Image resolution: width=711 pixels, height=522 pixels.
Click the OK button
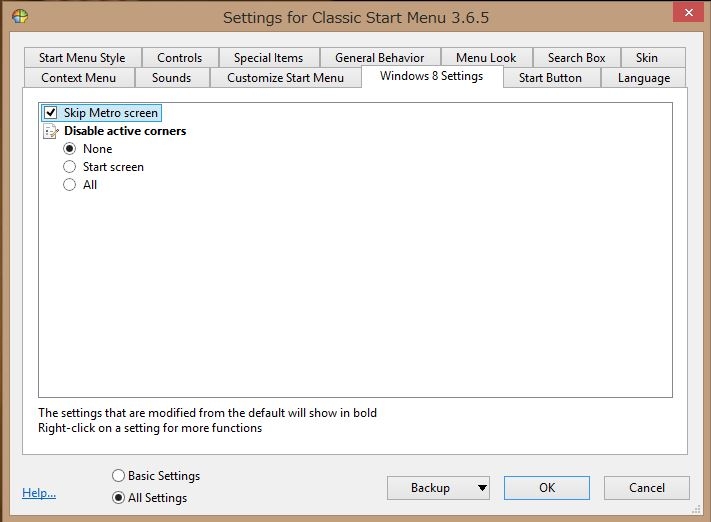pos(547,488)
